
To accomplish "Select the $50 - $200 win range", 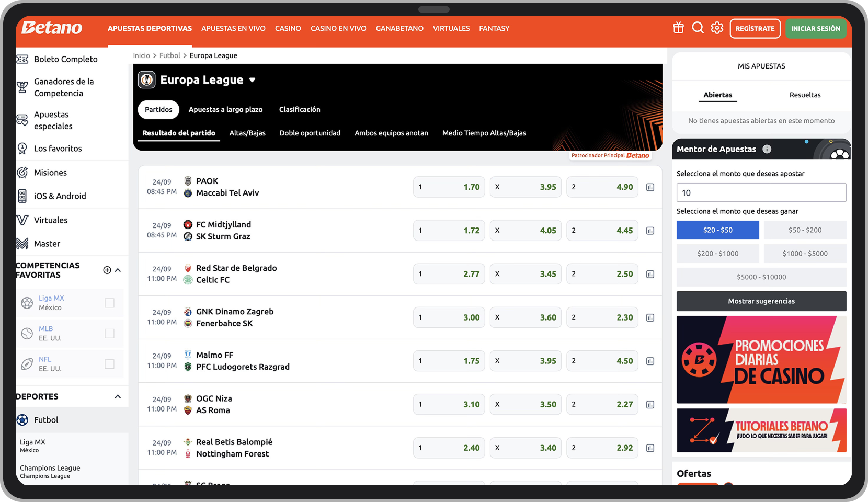I will tap(805, 230).
